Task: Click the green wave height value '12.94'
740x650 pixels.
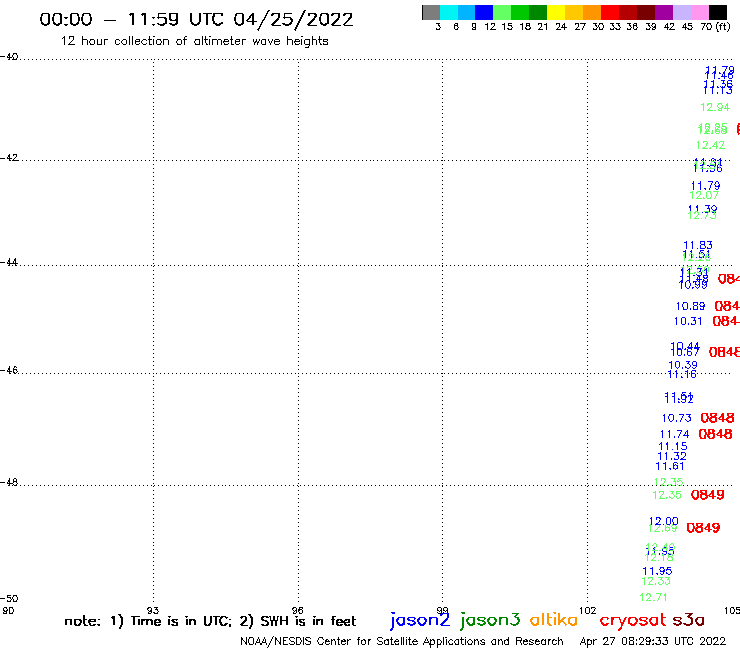Action: point(715,108)
